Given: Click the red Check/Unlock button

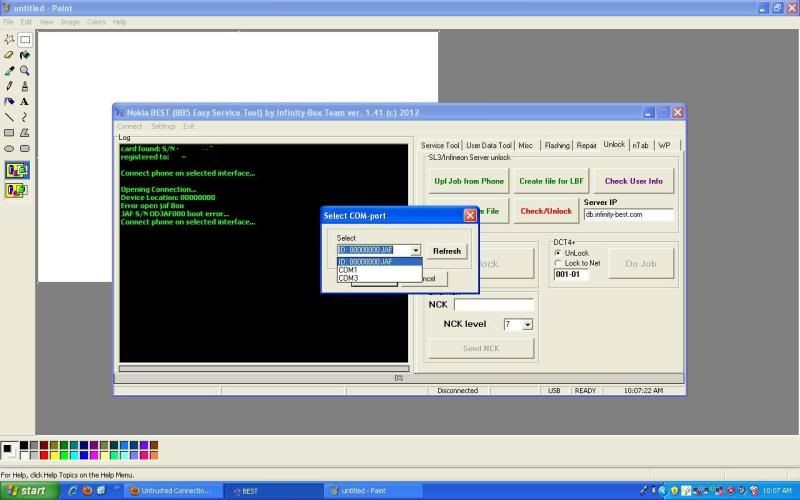Looking at the screenshot, I should click(546, 211).
